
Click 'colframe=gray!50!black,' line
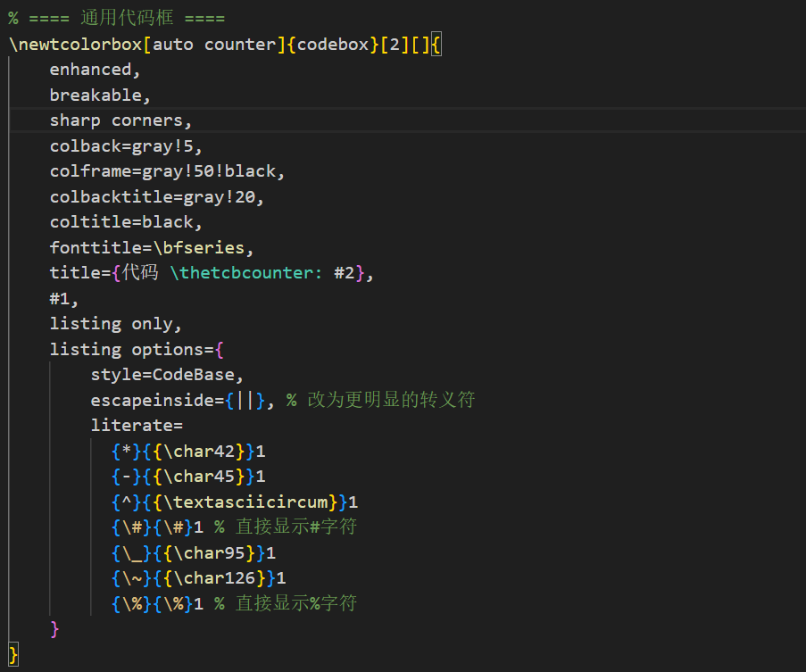tap(167, 171)
